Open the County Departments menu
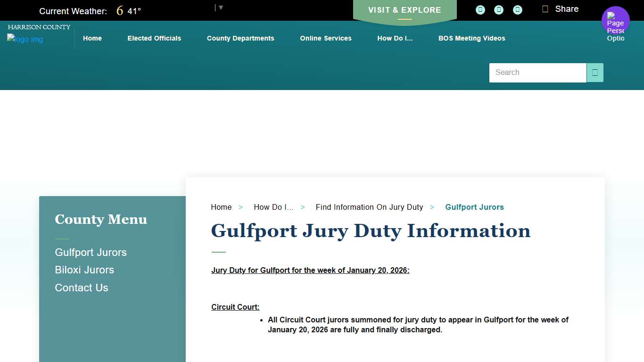This screenshot has height=362, width=644. coord(240,38)
